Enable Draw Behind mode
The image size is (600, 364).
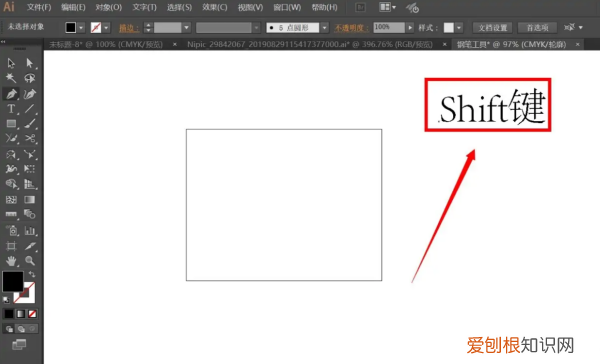pos(21,329)
